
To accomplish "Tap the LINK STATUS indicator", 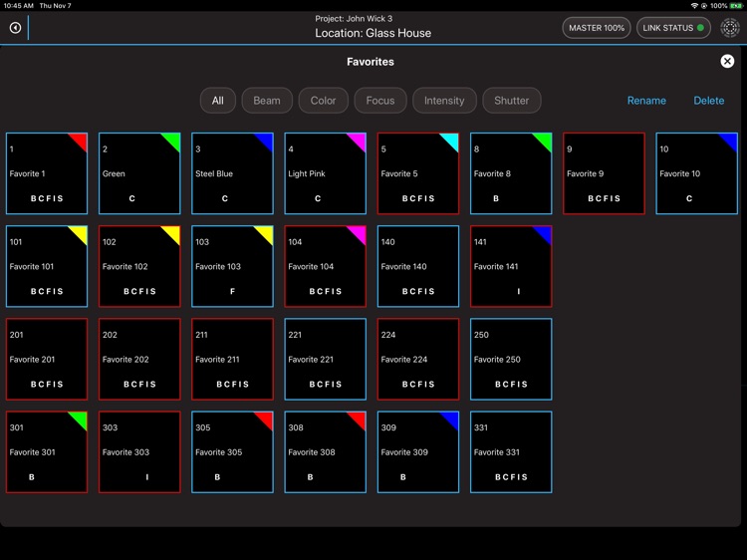I will coord(673,28).
